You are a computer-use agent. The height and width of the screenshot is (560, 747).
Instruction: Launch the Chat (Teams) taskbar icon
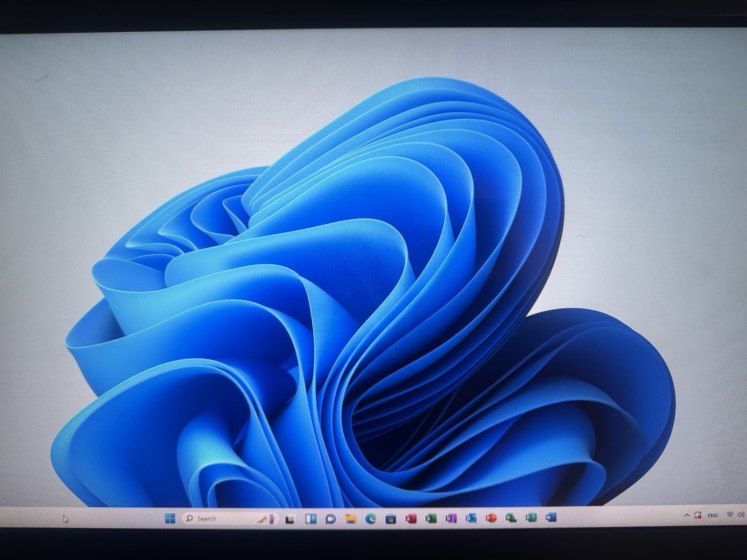tap(331, 519)
